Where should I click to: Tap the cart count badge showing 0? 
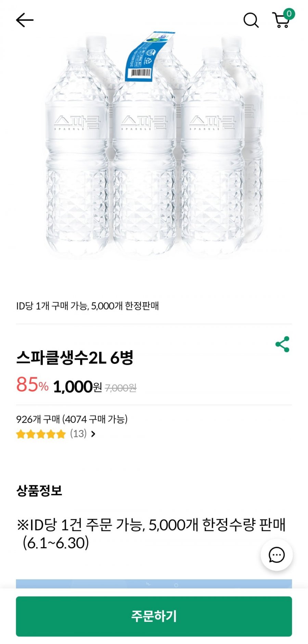click(289, 14)
